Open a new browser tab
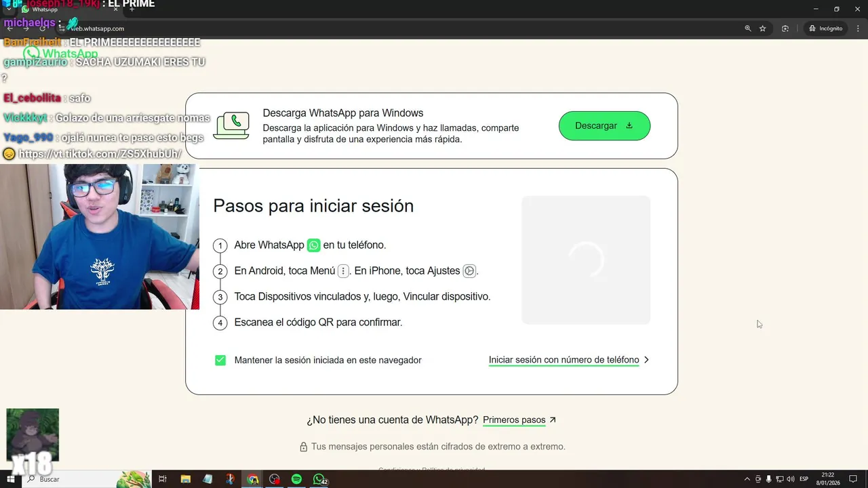The width and height of the screenshot is (868, 488). 132,9
